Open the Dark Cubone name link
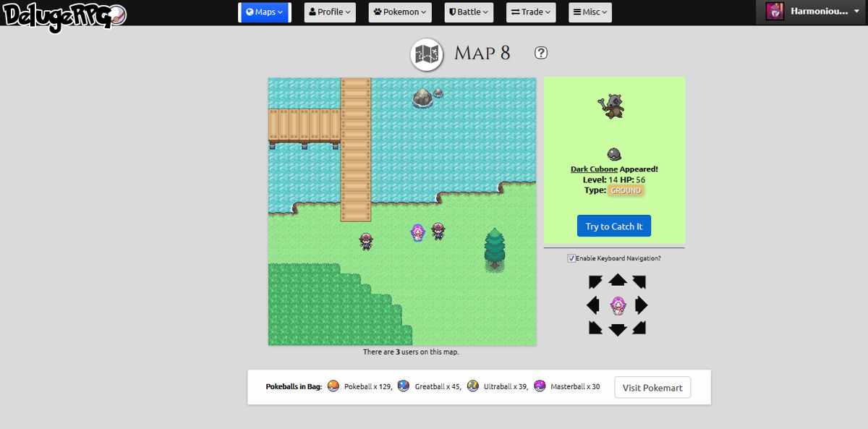Viewport: 868px width, 429px height. [594, 169]
